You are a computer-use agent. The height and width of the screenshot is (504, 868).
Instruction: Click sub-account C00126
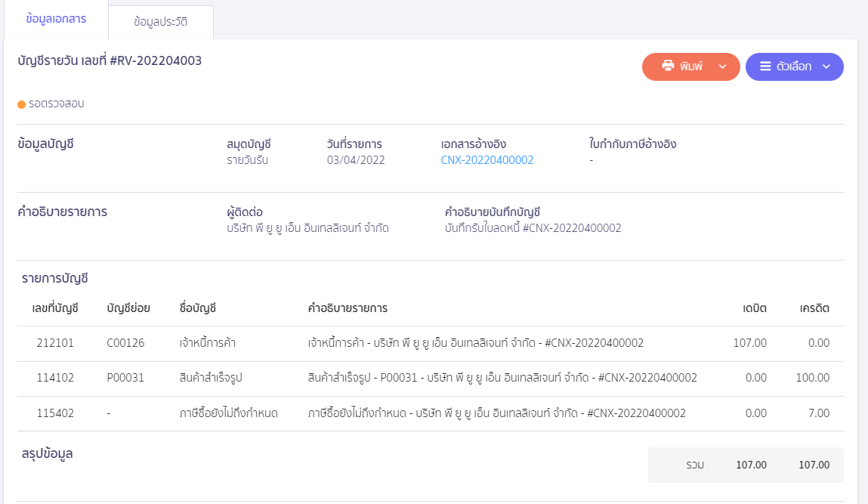coord(125,343)
